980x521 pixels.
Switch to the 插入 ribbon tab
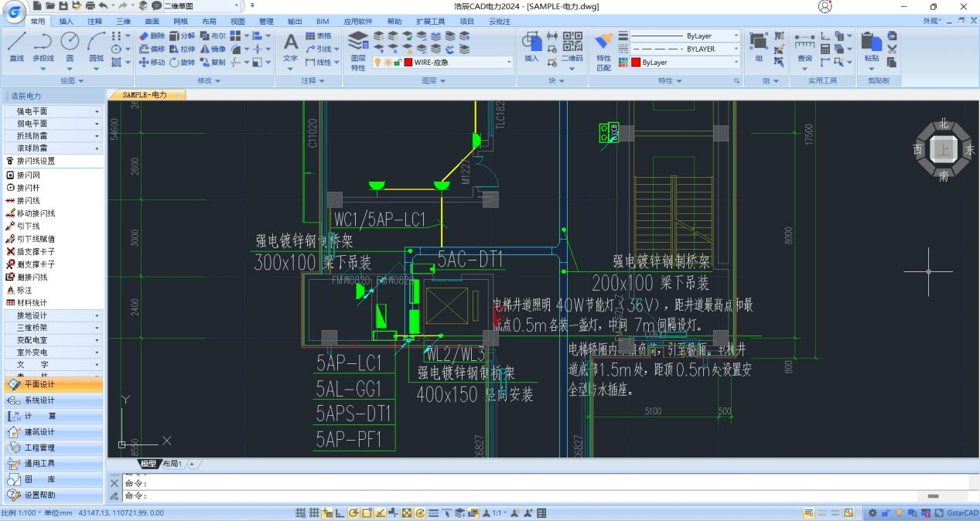click(67, 22)
